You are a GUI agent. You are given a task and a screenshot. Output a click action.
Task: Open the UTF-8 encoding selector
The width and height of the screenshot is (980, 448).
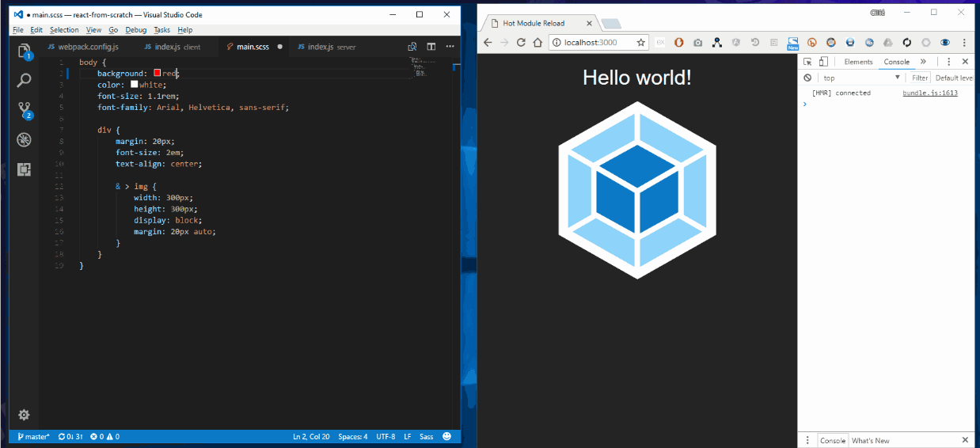(386, 436)
